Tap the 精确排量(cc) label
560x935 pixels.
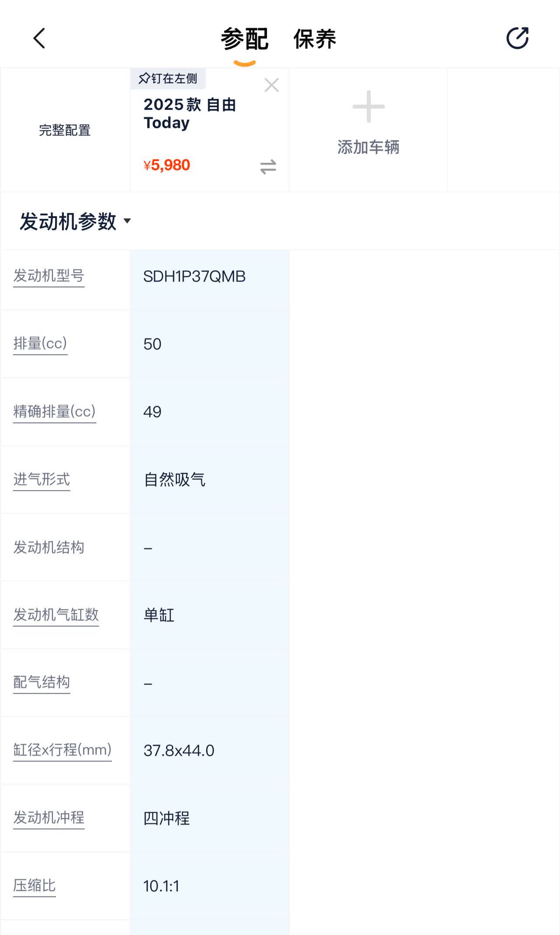[54, 411]
